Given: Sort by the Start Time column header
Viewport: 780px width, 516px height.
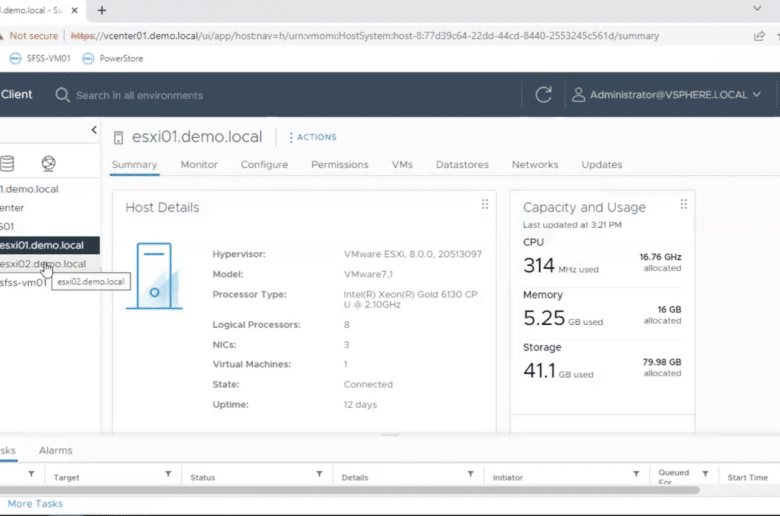Looking at the screenshot, I should 747,477.
